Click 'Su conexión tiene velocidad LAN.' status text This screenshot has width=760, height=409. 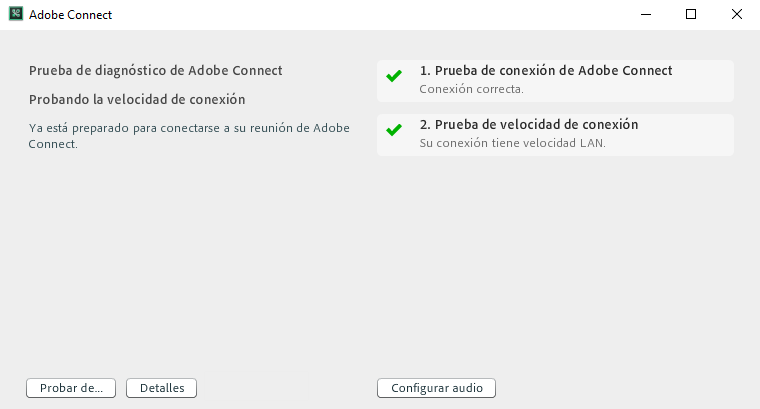point(512,143)
